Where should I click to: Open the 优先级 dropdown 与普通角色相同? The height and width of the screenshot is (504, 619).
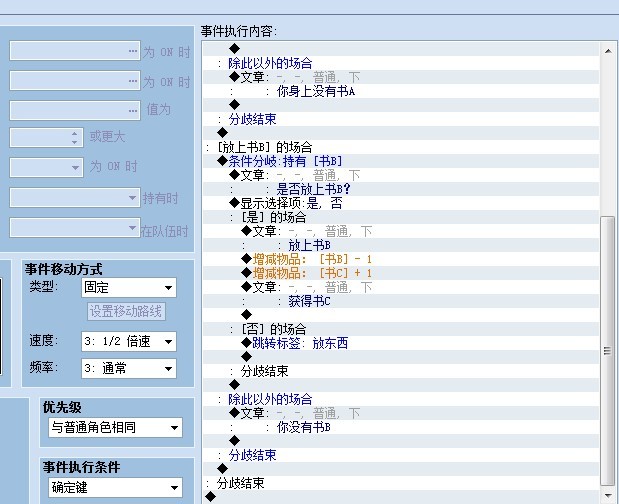pos(115,427)
